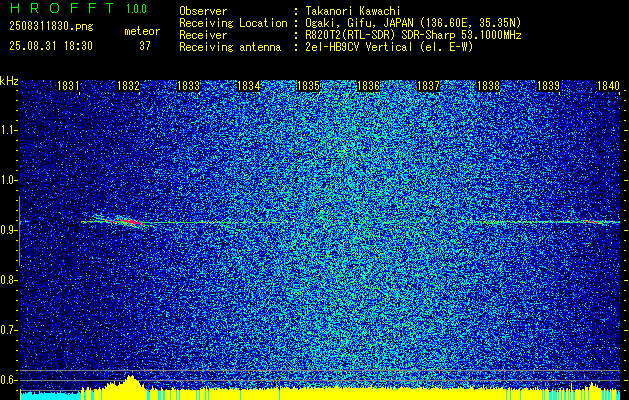Image resolution: width=629 pixels, height=400 pixels.
Task: Click the Receiver label
Action: click(203, 35)
